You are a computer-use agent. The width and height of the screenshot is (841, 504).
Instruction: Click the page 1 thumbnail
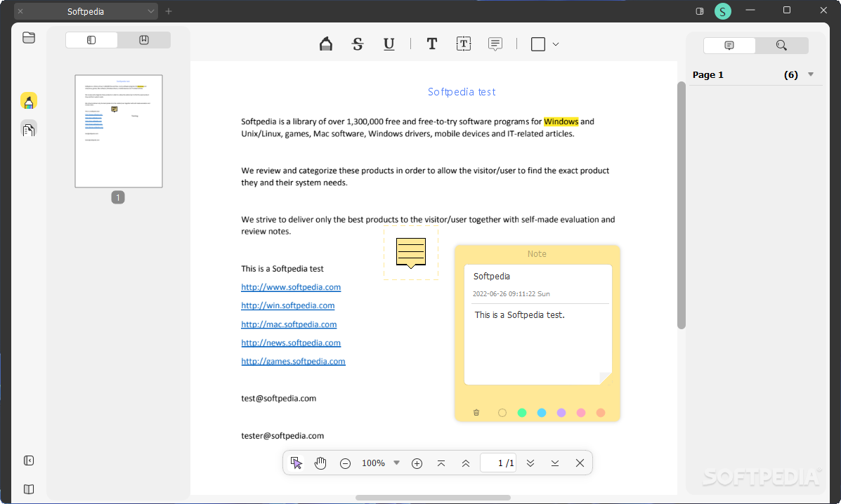click(119, 131)
